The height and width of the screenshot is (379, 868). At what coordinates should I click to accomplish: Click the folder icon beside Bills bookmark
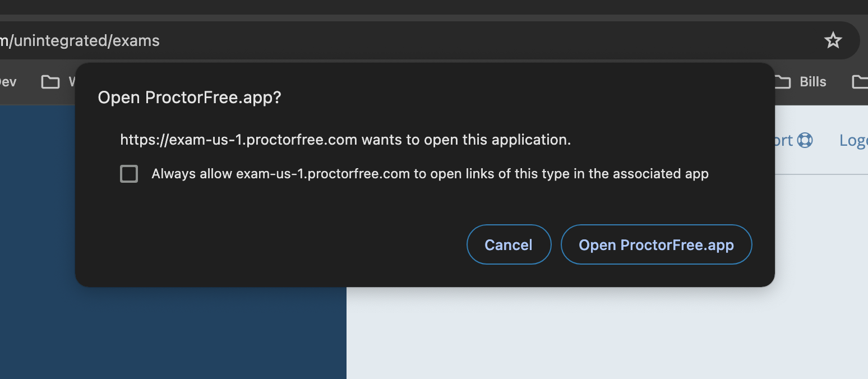click(783, 82)
